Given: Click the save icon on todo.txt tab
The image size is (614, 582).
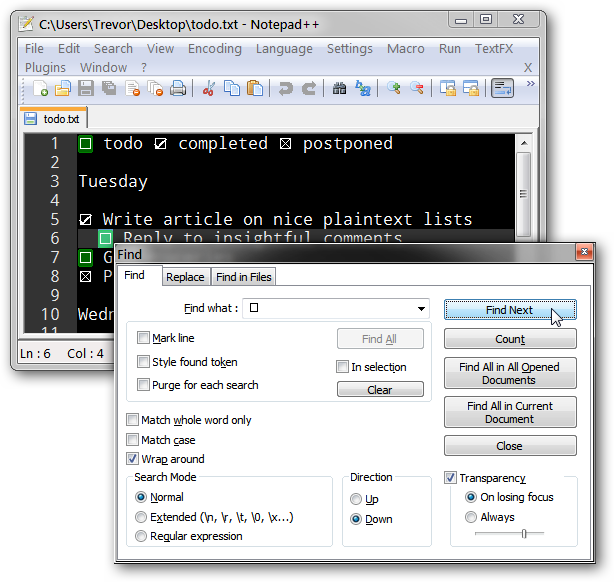Looking at the screenshot, I should tap(30, 119).
